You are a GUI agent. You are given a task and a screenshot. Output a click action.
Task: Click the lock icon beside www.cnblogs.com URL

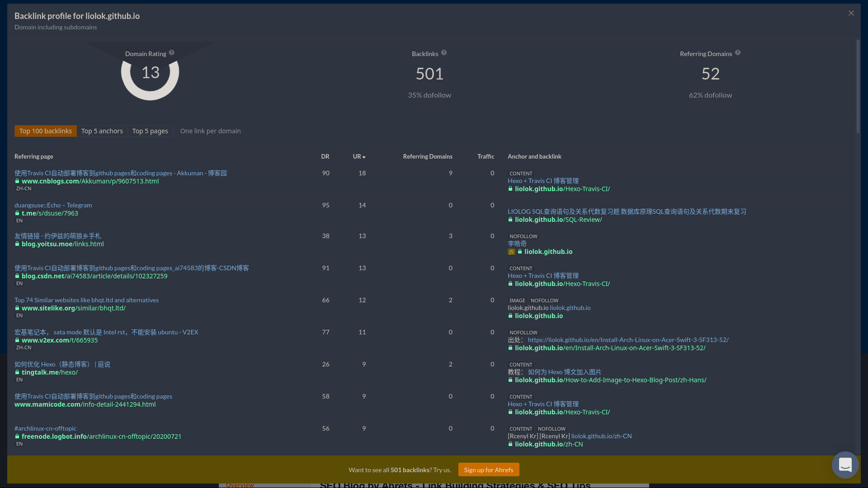[17, 181]
